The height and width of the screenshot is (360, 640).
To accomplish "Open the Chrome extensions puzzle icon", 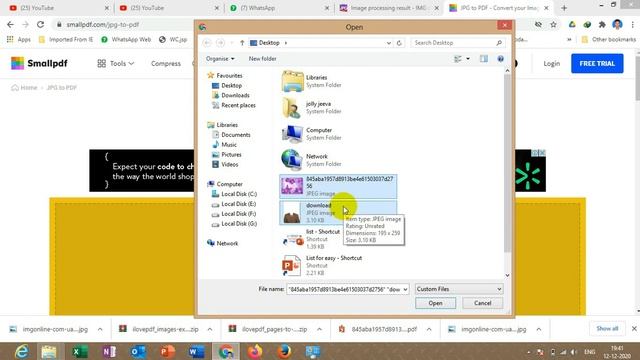I will point(602,24).
